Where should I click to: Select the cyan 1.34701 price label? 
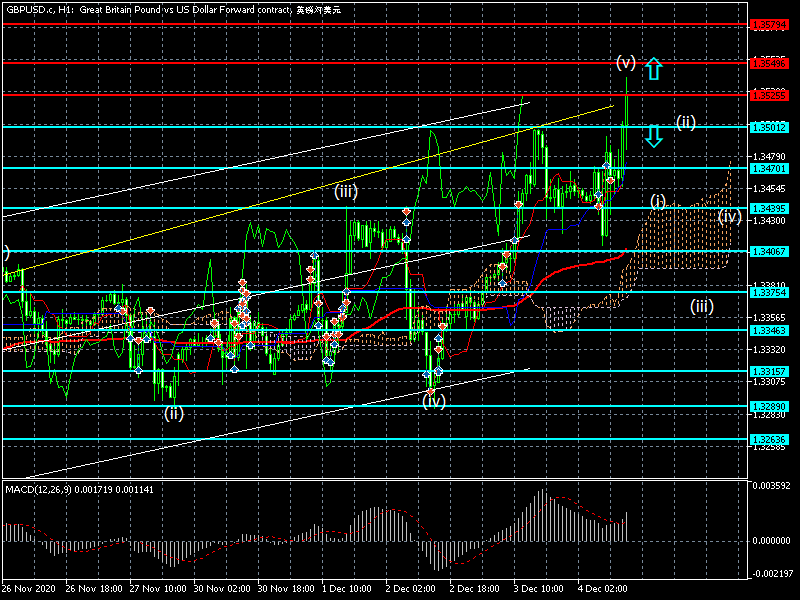[x=769, y=168]
